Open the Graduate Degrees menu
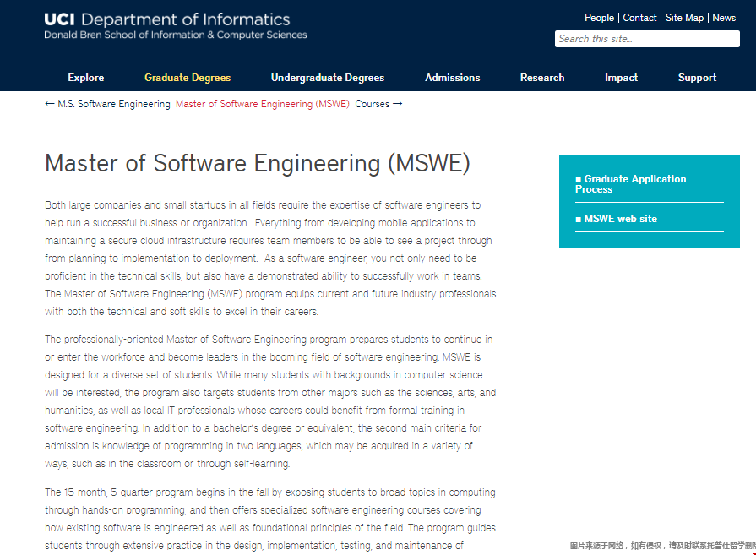 coord(188,78)
